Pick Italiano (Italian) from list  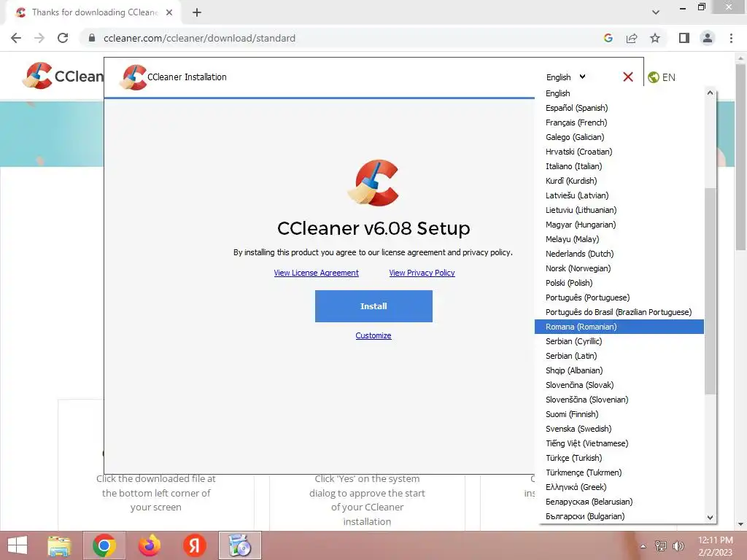pyautogui.click(x=619, y=166)
